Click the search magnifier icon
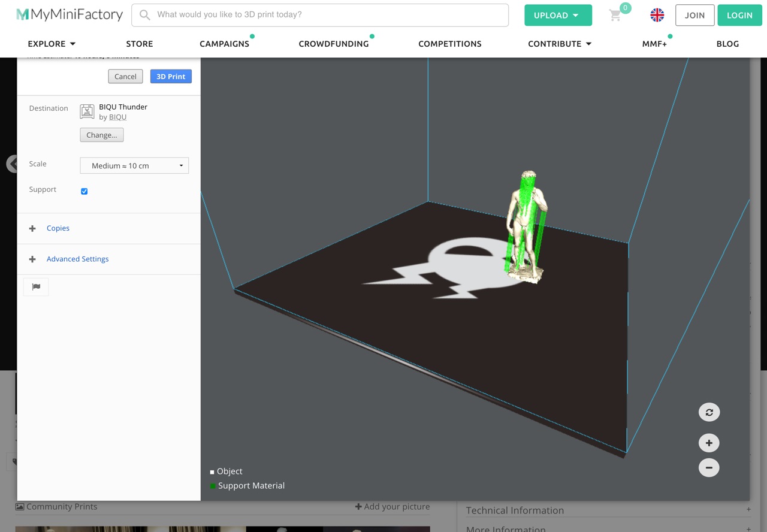The width and height of the screenshot is (767, 532). pyautogui.click(x=144, y=15)
